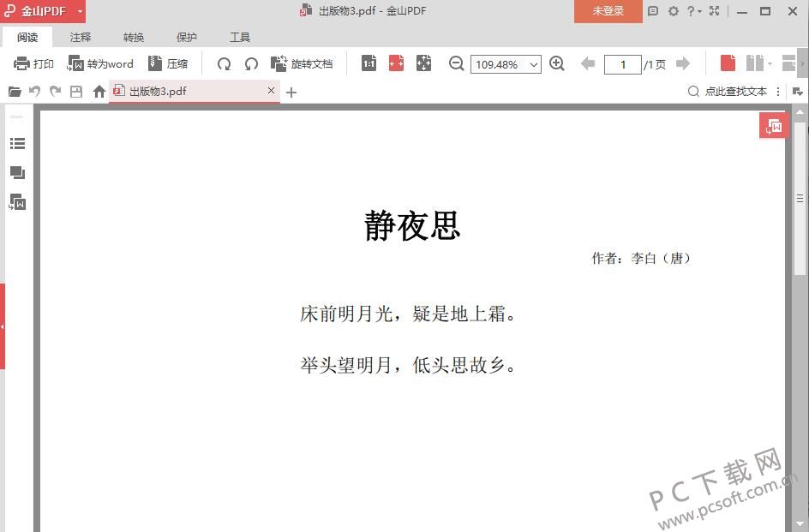This screenshot has width=809, height=532.
Task: Open a file with the folder icon
Action: 15,92
